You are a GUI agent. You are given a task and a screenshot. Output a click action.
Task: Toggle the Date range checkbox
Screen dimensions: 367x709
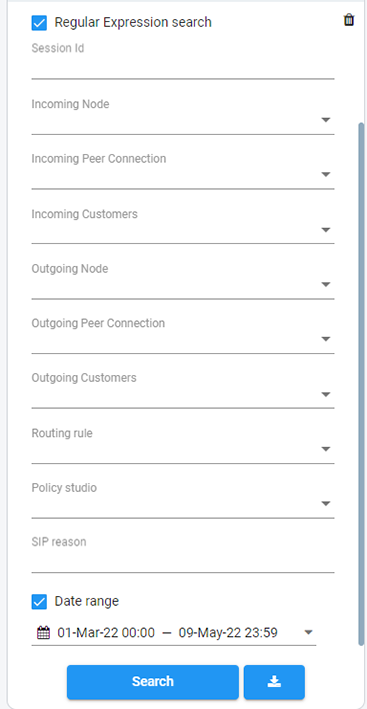[x=39, y=602]
